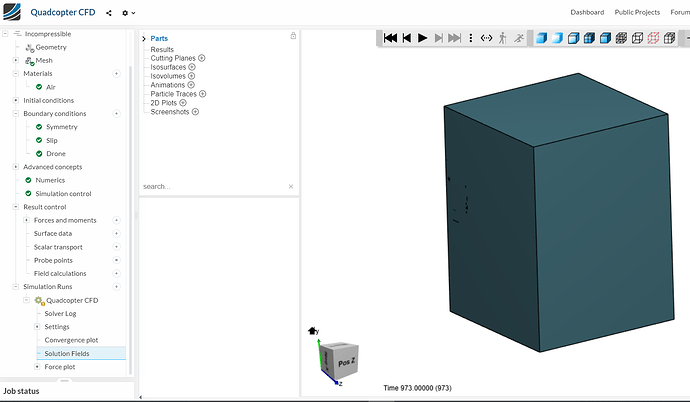This screenshot has width=690, height=402.
Task: Click the orientation cube Pos Z face
Action: pos(345,361)
